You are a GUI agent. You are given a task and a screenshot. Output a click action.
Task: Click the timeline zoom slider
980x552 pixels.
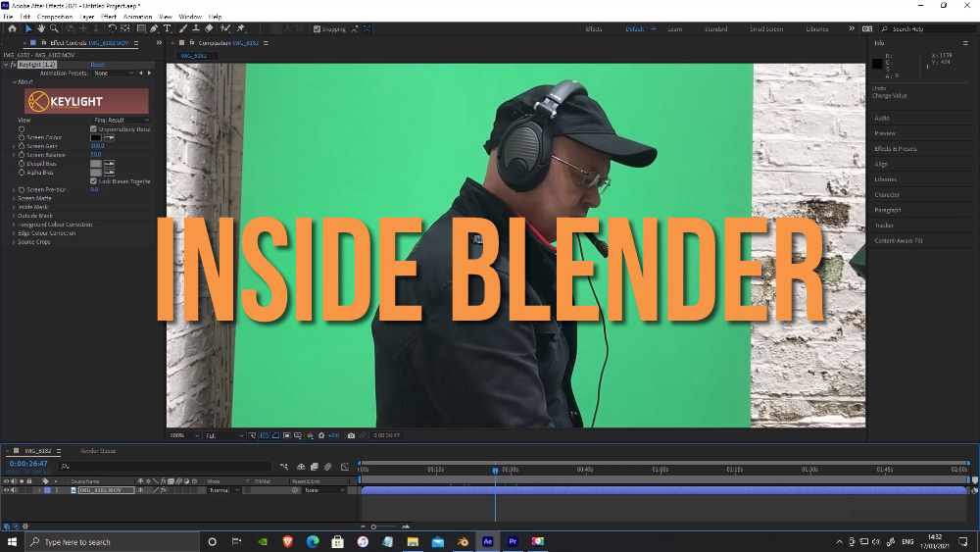(373, 527)
